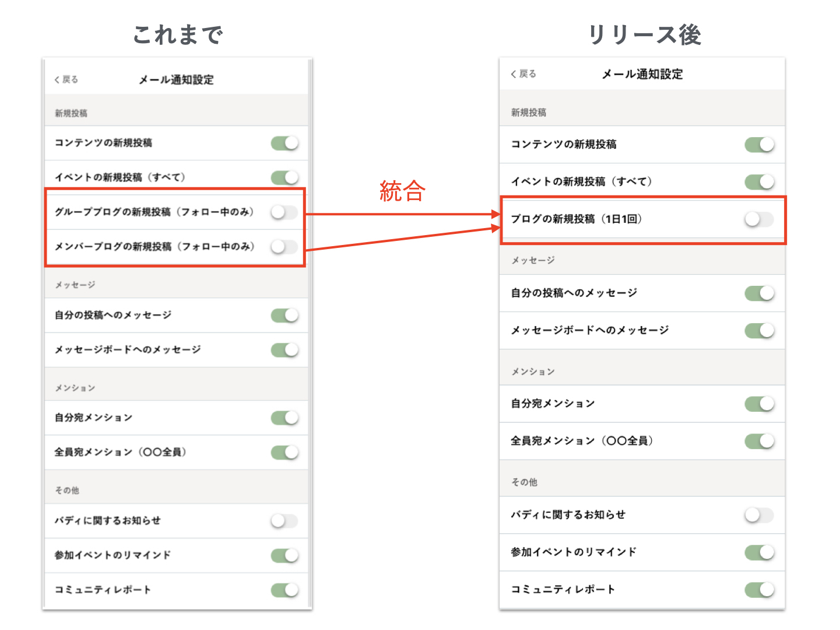Switch off イベントの新規投稿（すべて） in リリース後 screen

(x=759, y=182)
